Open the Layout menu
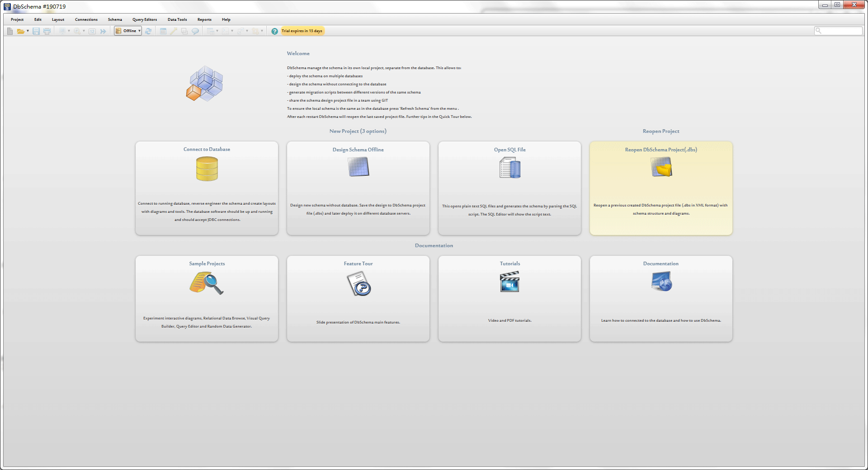Image resolution: width=868 pixels, height=470 pixels. tap(58, 19)
